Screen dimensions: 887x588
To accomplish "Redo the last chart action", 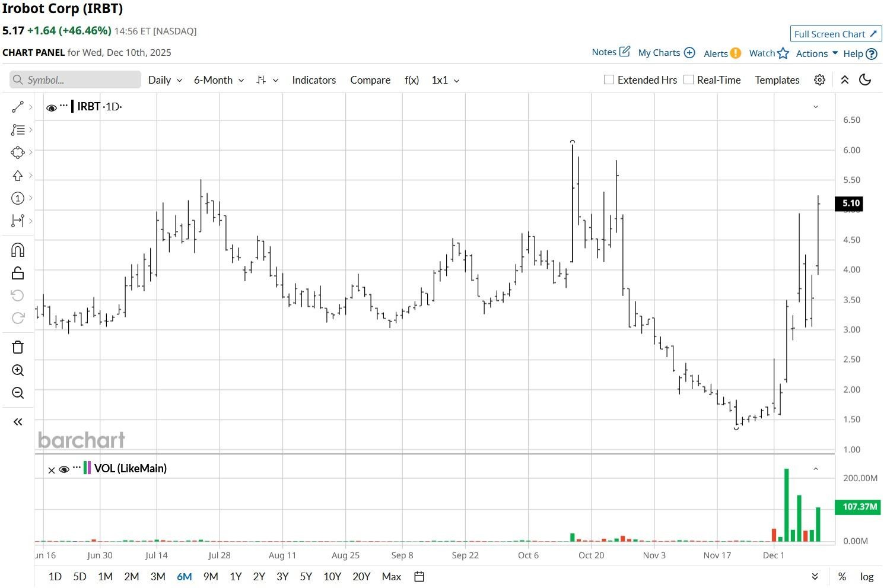I will [x=18, y=318].
